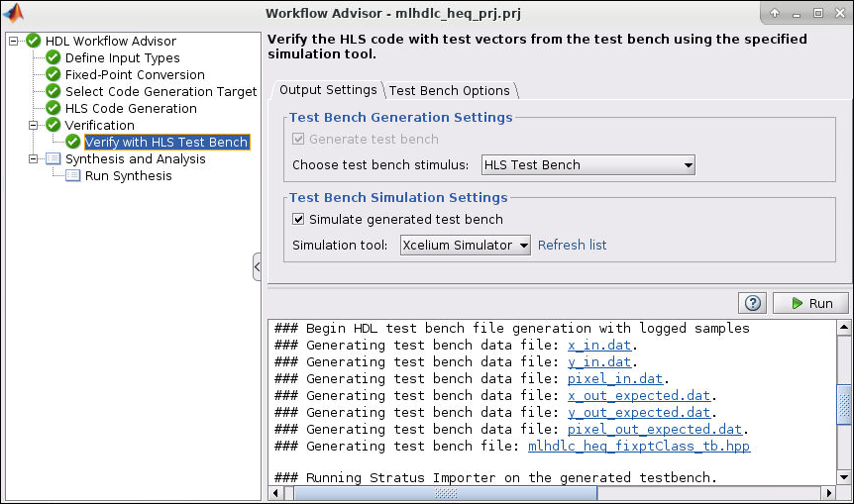
Task: Switch to the Test Bench Options tab
Action: tap(449, 90)
